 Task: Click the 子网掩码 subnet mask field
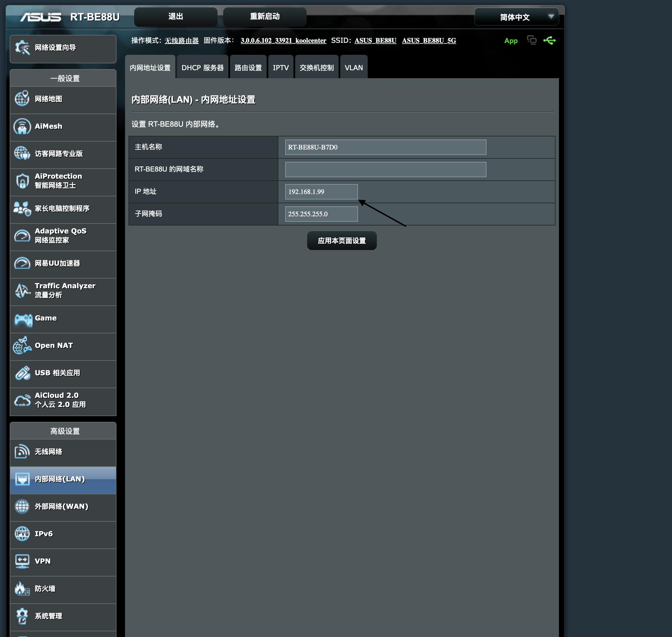[321, 214]
